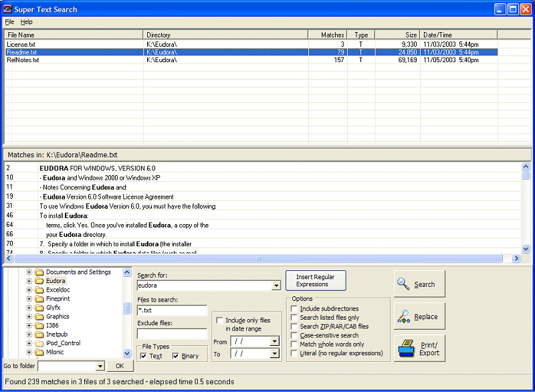Viewport: 535px width, 392px height.
Task: Select the Graphics folder icon
Action: pos(39,316)
